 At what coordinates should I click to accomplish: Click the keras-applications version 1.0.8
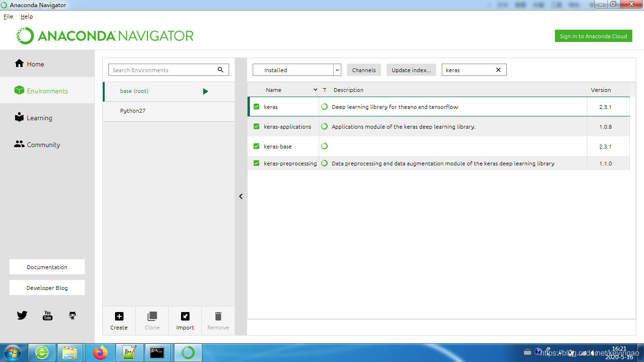click(605, 127)
